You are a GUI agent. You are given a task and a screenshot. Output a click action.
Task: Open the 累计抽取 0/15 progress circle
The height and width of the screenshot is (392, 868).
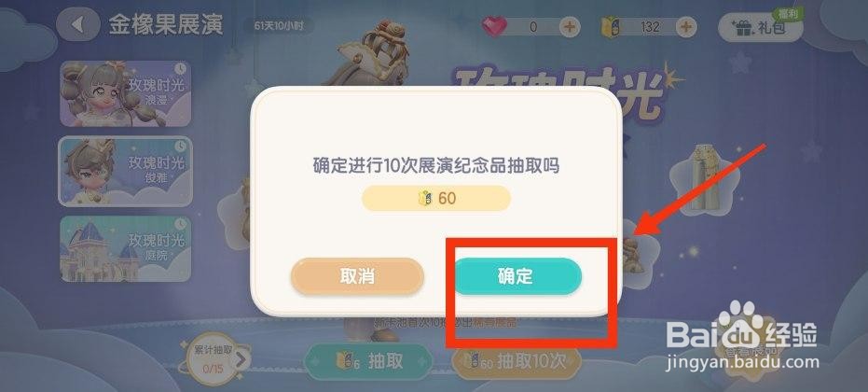(214, 359)
